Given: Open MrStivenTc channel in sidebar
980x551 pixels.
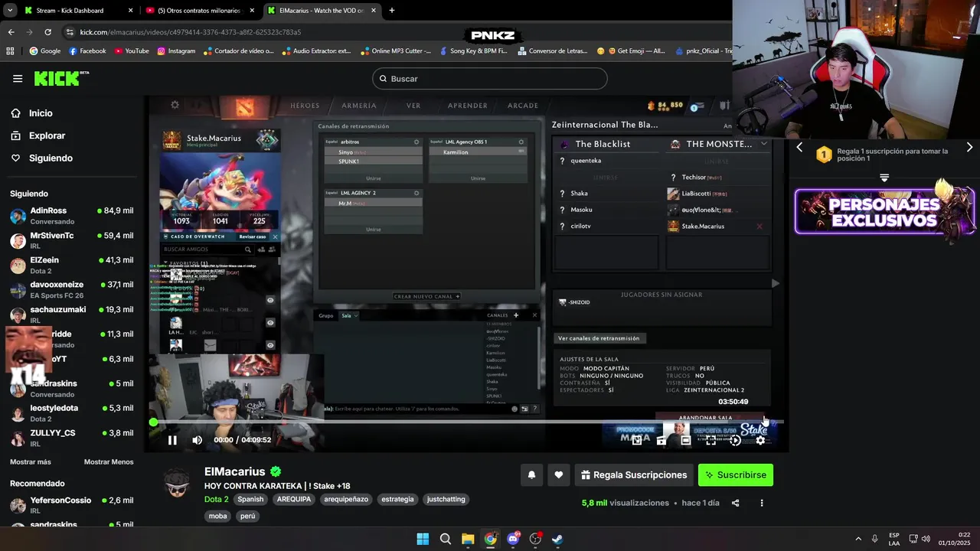Looking at the screenshot, I should click(71, 240).
